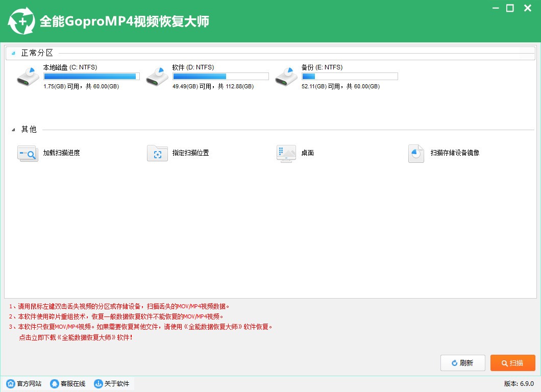Click the 版本: 6.9.0 version text
The width and height of the screenshot is (541, 392).
[519, 383]
